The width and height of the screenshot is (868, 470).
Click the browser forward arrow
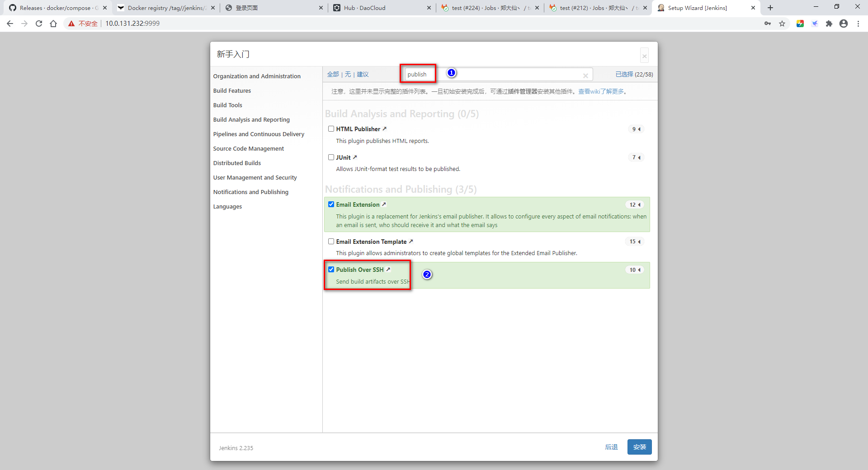point(24,24)
